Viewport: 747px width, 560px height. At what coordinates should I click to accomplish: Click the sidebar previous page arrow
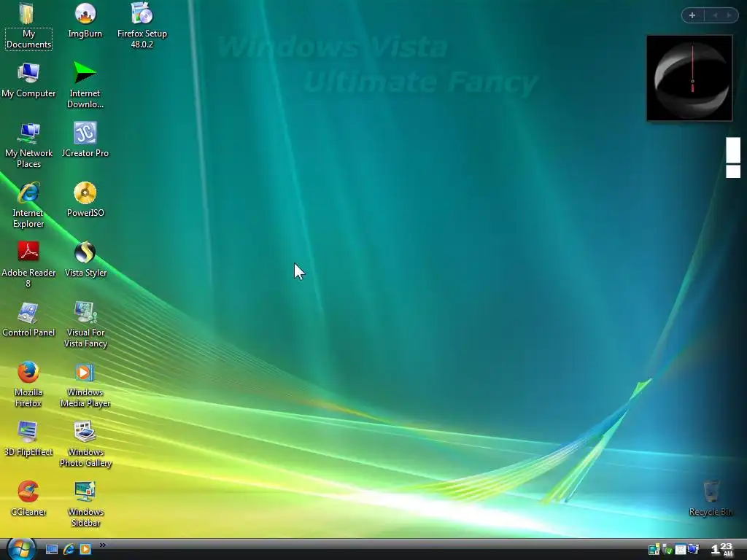715,16
